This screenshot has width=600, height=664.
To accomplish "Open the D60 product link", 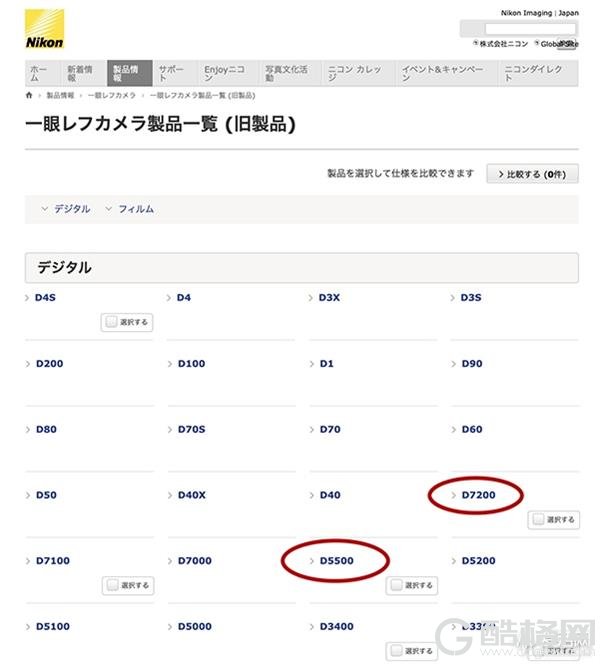I will point(472,429).
